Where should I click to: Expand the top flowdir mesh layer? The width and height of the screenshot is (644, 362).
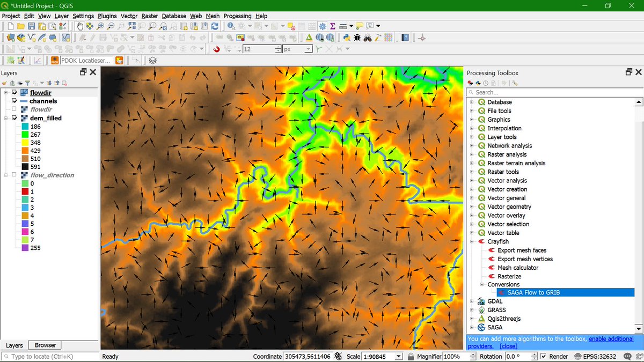(6, 92)
